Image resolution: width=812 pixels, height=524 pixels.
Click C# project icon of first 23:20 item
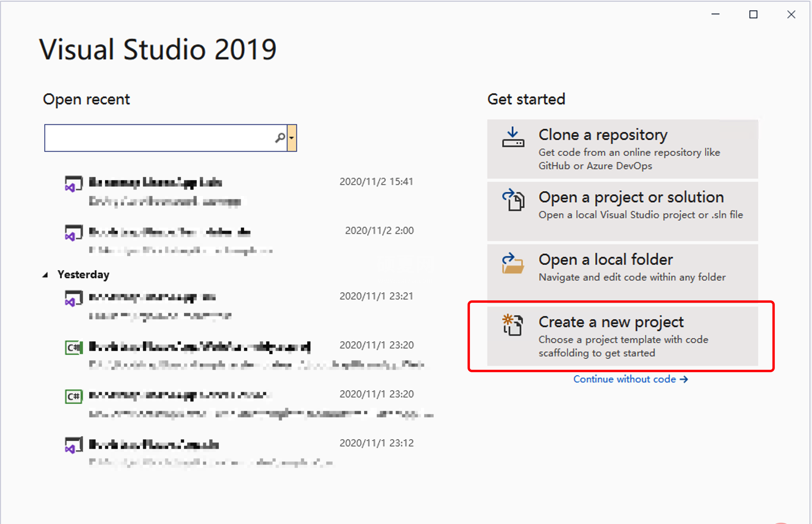73,347
